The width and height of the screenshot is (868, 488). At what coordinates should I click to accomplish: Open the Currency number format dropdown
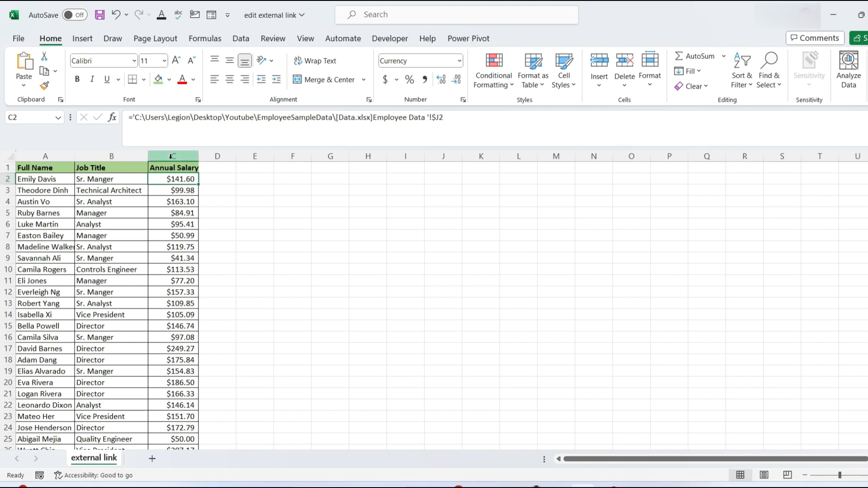(x=459, y=61)
